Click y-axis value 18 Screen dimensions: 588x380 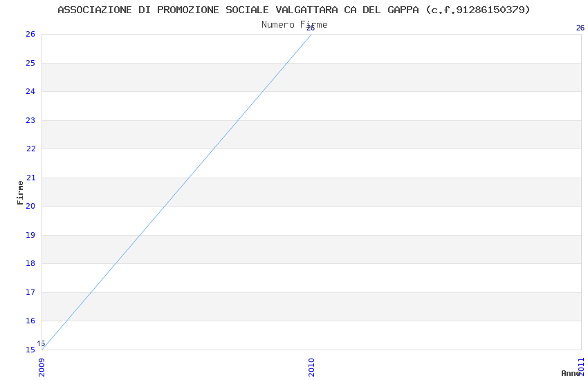(x=30, y=263)
